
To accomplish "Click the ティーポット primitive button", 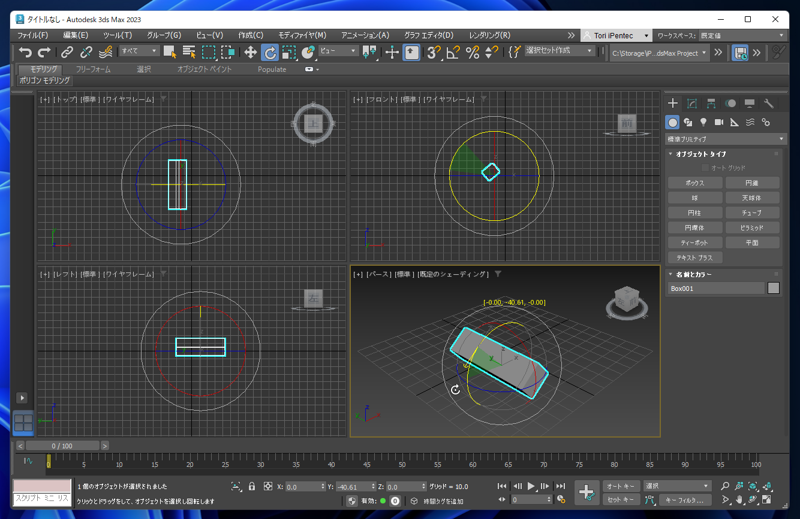I will (x=695, y=242).
